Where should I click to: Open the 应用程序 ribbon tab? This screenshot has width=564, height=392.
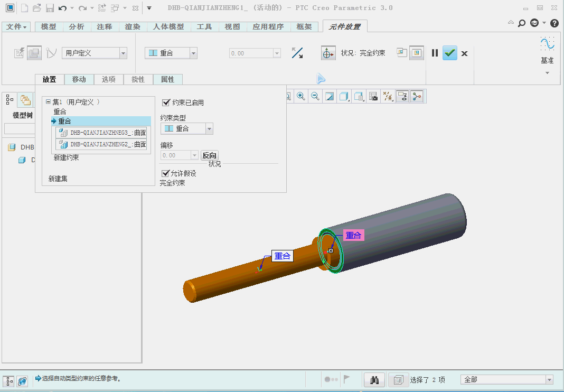pyautogui.click(x=268, y=26)
